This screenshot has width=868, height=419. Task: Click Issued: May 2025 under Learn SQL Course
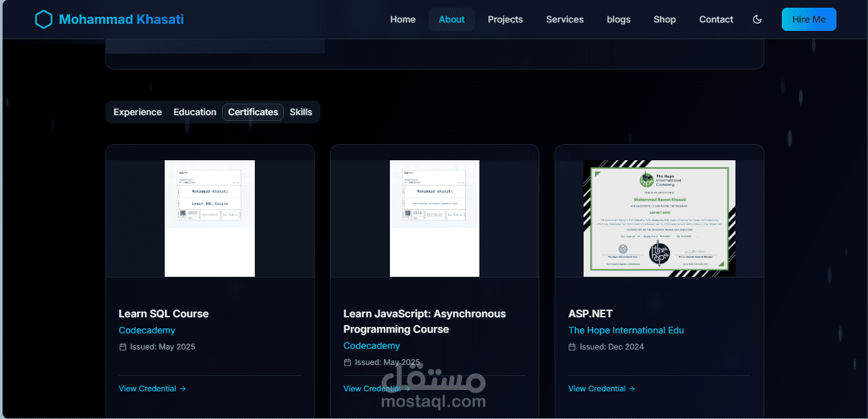coord(163,347)
